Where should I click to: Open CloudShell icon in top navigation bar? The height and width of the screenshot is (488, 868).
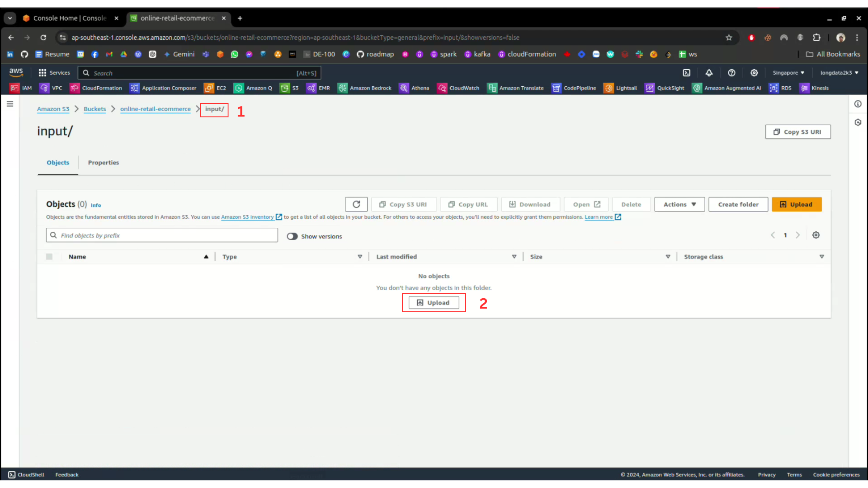(686, 73)
